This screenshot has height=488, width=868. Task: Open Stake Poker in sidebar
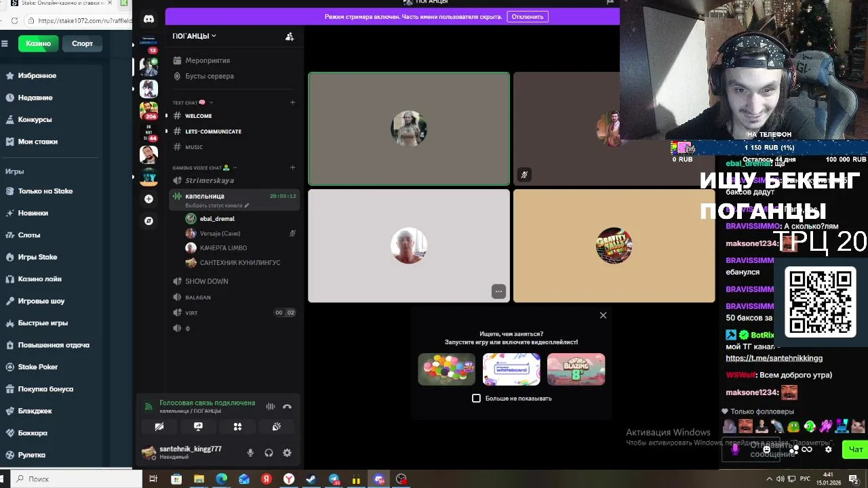point(38,367)
